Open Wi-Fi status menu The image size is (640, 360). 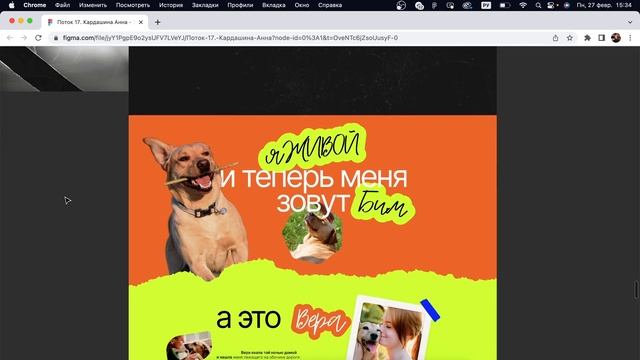[x=523, y=5]
